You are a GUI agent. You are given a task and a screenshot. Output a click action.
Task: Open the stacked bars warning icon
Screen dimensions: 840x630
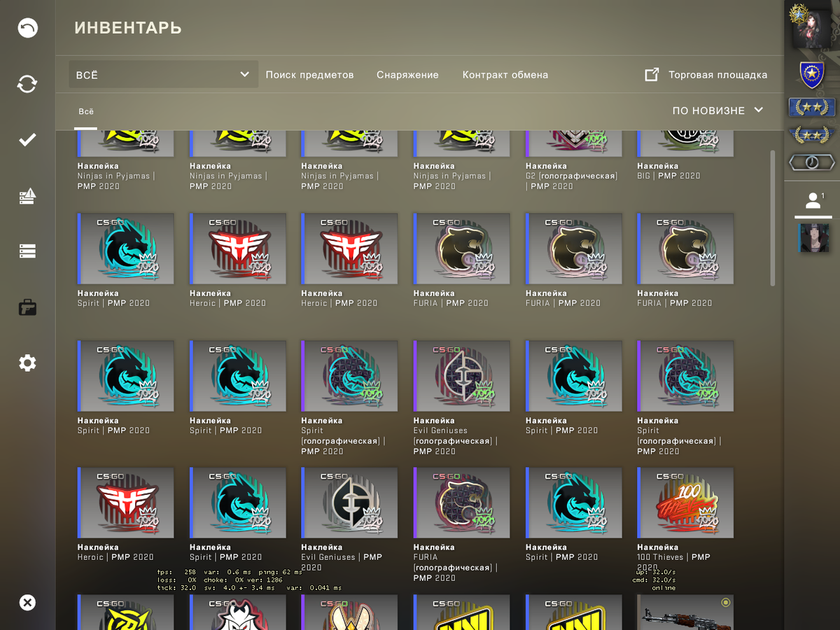(x=27, y=197)
